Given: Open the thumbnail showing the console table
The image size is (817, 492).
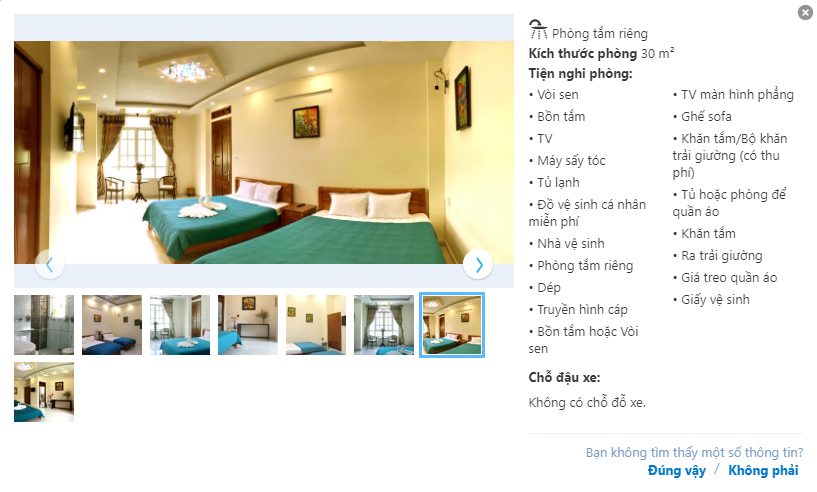Looking at the screenshot, I should [248, 325].
